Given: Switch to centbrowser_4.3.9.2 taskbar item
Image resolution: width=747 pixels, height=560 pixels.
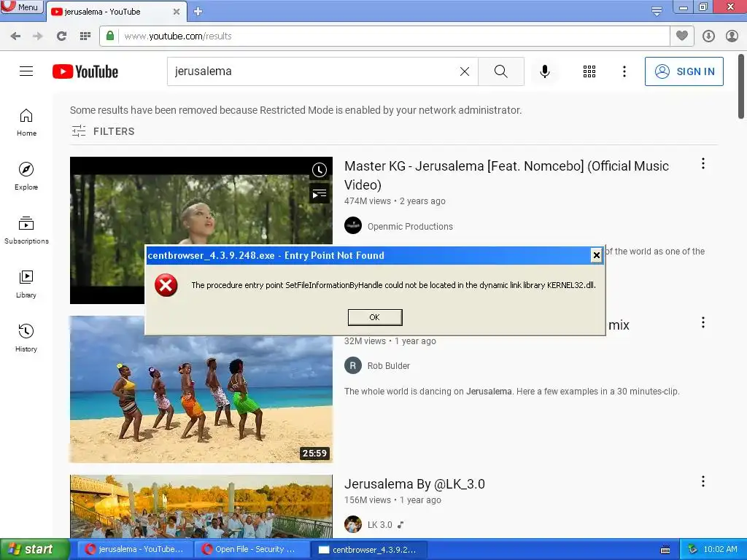Looking at the screenshot, I should click(x=369, y=550).
